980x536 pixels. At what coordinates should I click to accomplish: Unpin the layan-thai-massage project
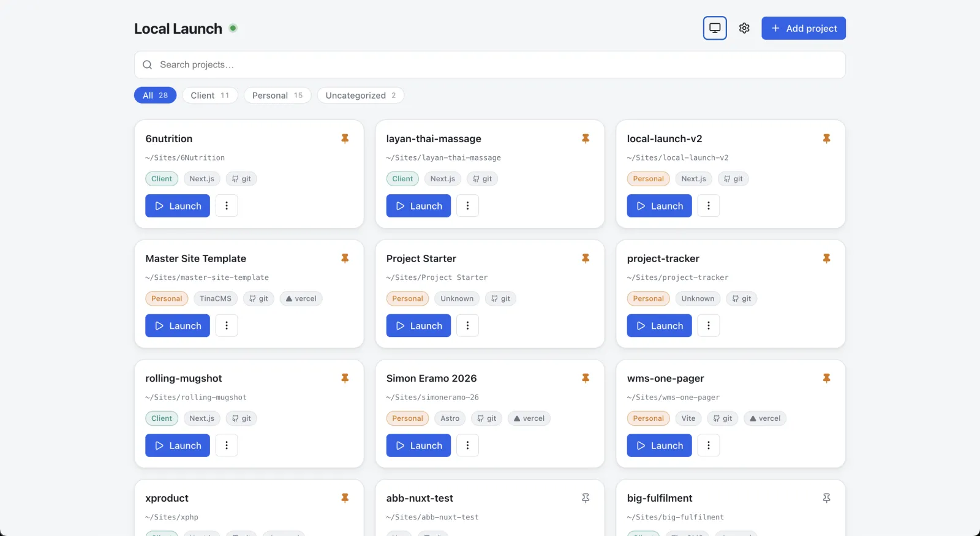click(586, 139)
